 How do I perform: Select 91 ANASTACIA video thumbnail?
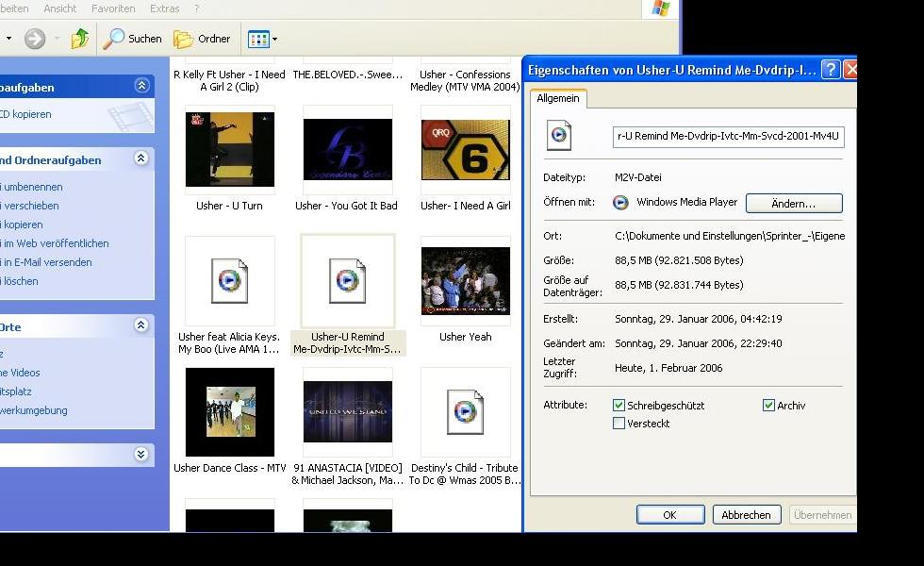[348, 412]
